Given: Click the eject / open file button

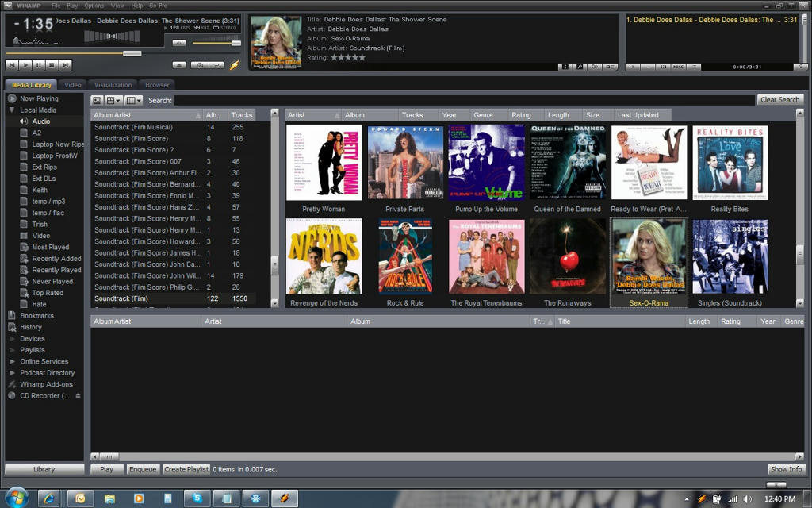Looking at the screenshot, I should pos(179,65).
